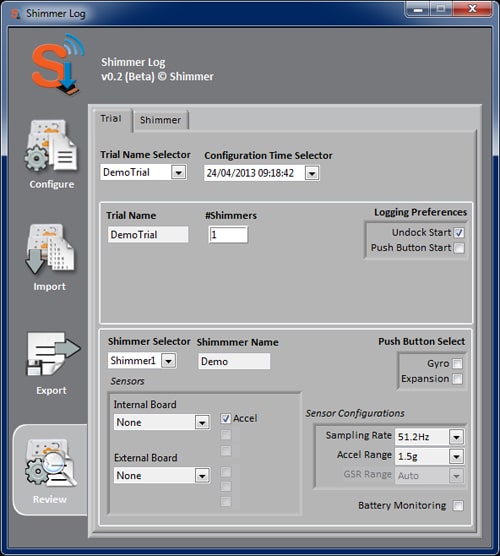
Task: Close the Shimmer Log window
Action: [x=472, y=9]
